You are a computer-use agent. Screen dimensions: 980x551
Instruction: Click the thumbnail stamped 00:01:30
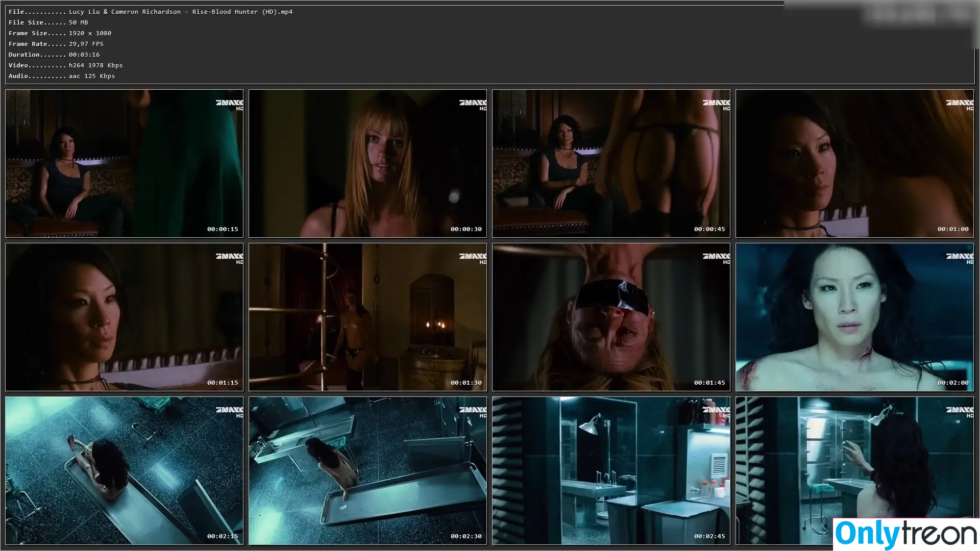coord(368,317)
